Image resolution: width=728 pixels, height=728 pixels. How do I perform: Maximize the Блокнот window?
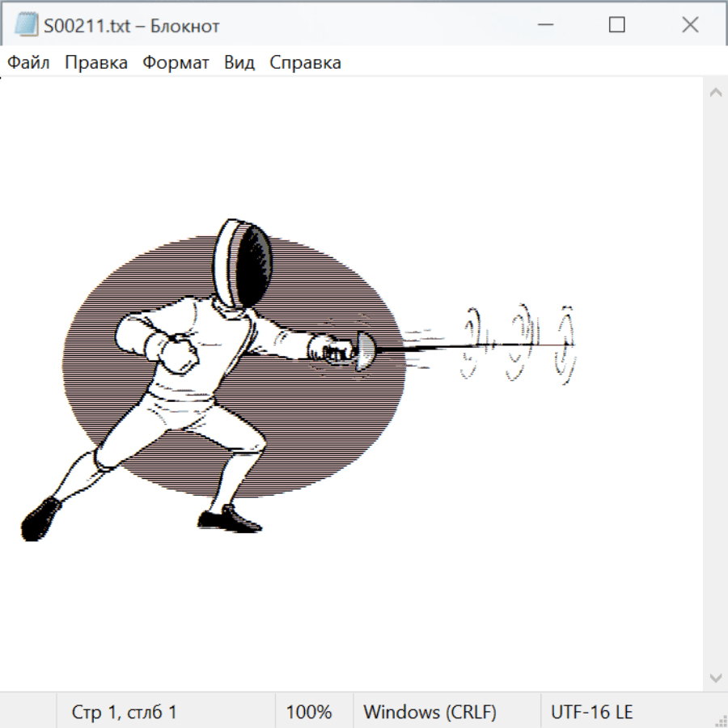617,25
